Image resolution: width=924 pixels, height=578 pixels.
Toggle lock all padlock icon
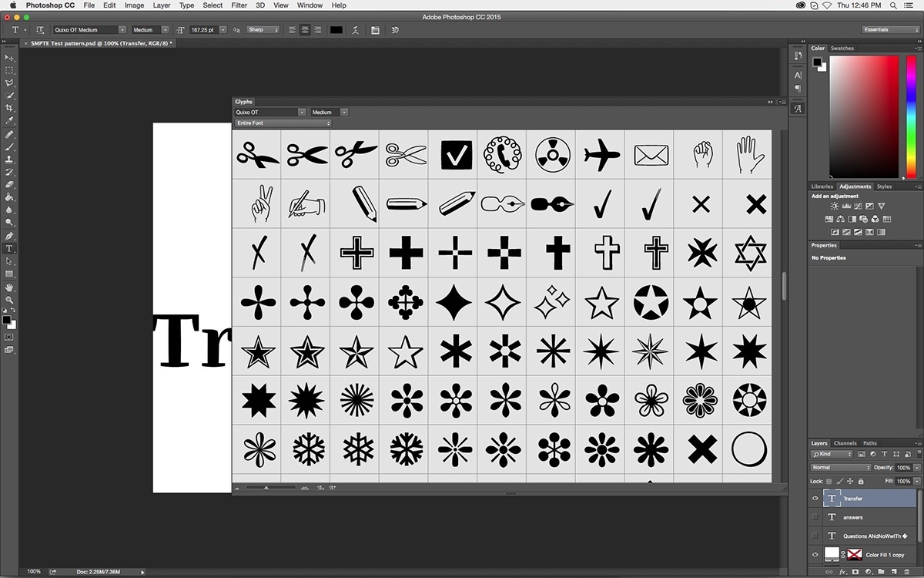click(x=862, y=481)
